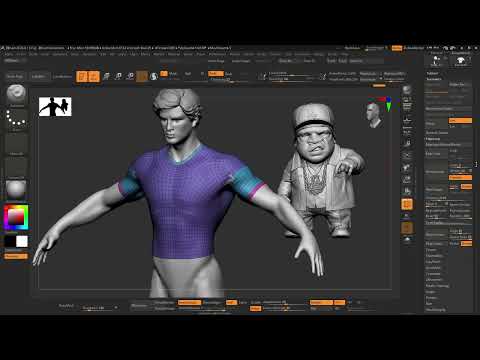This screenshot has width=480, height=360.
Task: Expand the Modify Topology section
Action: (438, 286)
